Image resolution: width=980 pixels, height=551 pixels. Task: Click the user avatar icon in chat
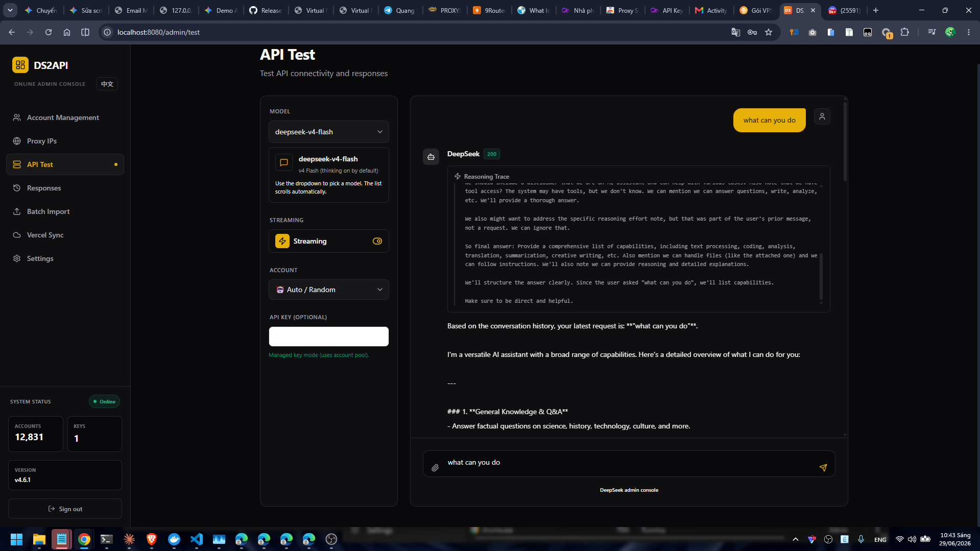pos(822,116)
